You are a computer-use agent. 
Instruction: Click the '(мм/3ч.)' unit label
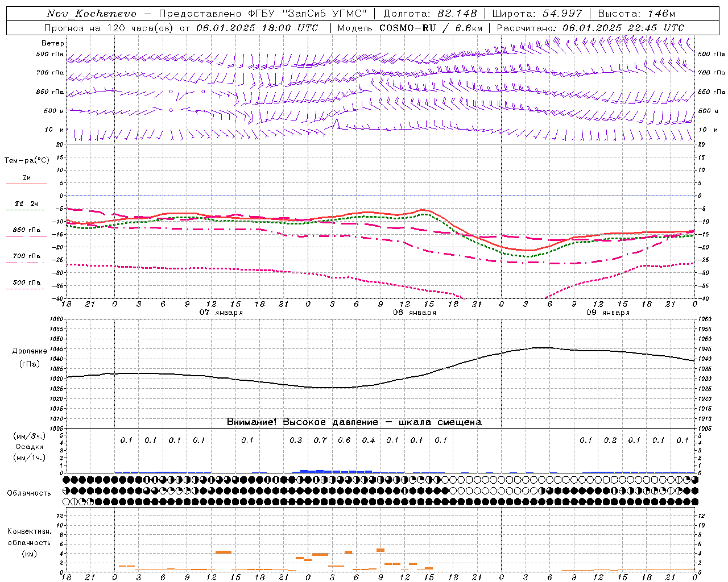coord(29,436)
